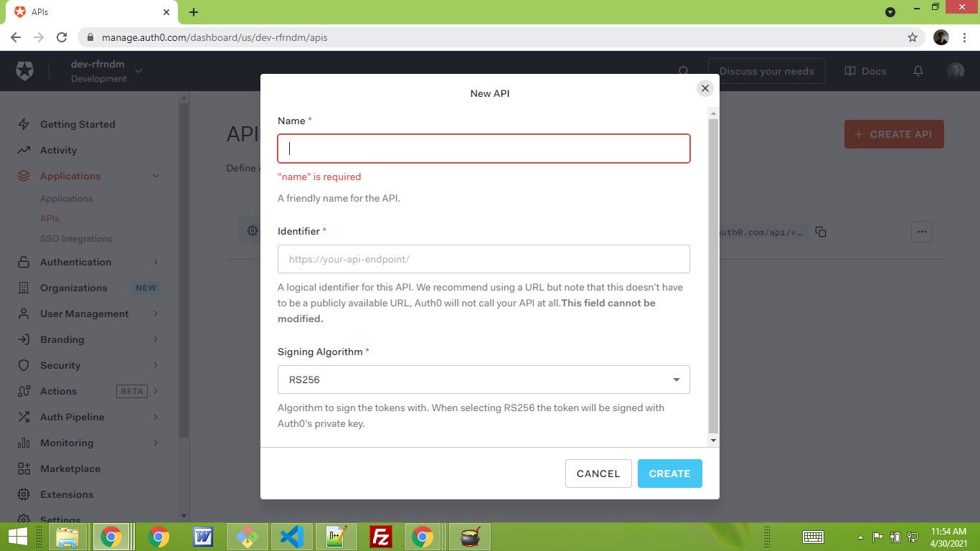Click the Activity chart icon
Image resolution: width=980 pixels, height=551 pixels.
coord(24,150)
